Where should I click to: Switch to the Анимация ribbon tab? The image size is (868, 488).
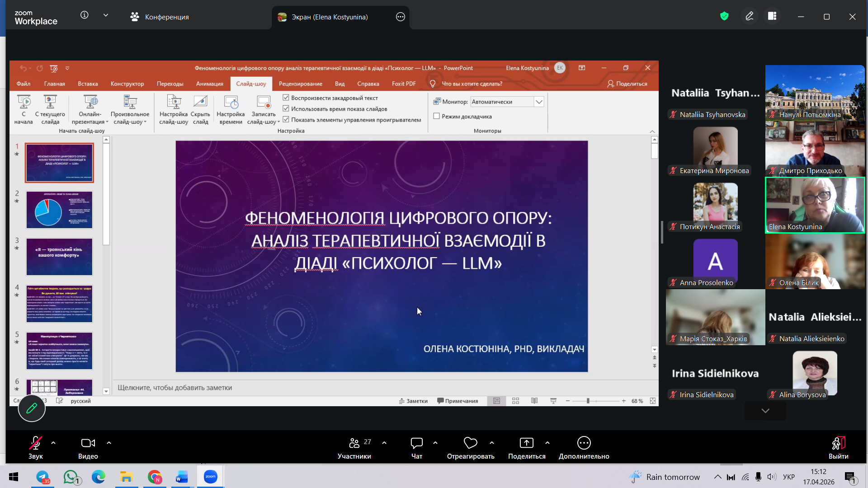pyautogui.click(x=209, y=84)
